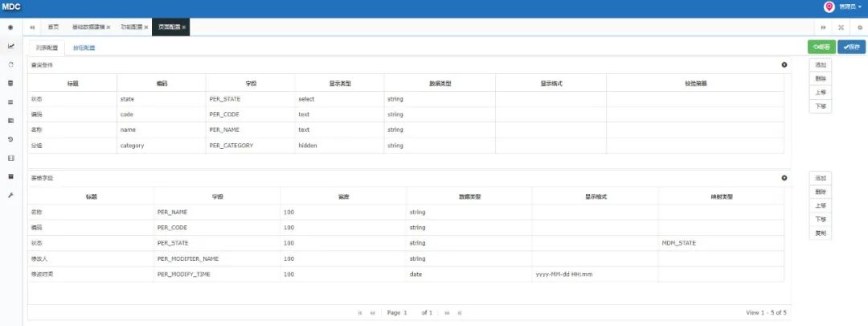The image size is (868, 326).
Task: Select the 'category' code cell
Action: click(x=161, y=146)
